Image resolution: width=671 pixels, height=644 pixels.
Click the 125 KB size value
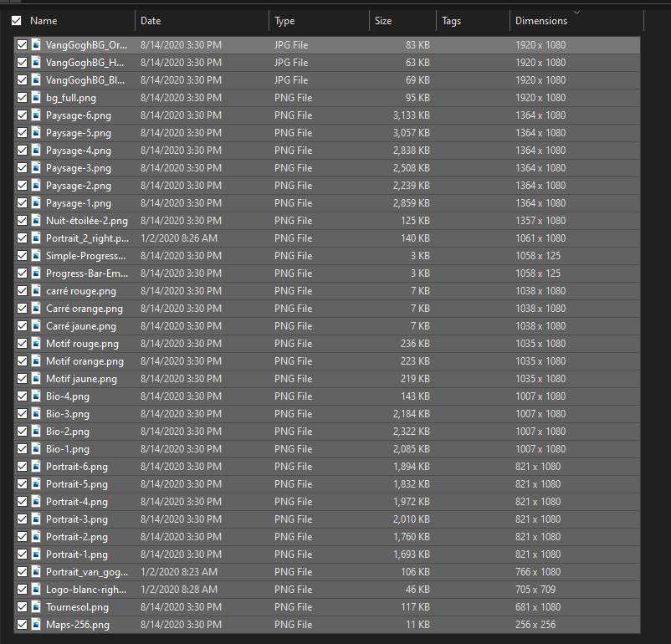(x=415, y=220)
